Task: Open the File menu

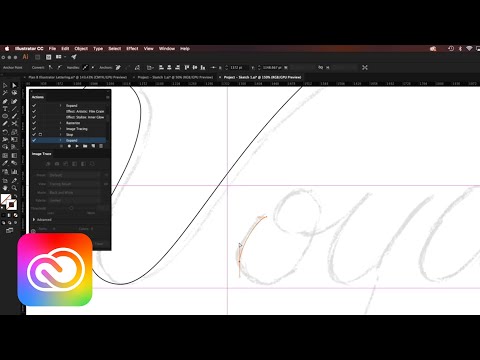Action: tap(52, 49)
